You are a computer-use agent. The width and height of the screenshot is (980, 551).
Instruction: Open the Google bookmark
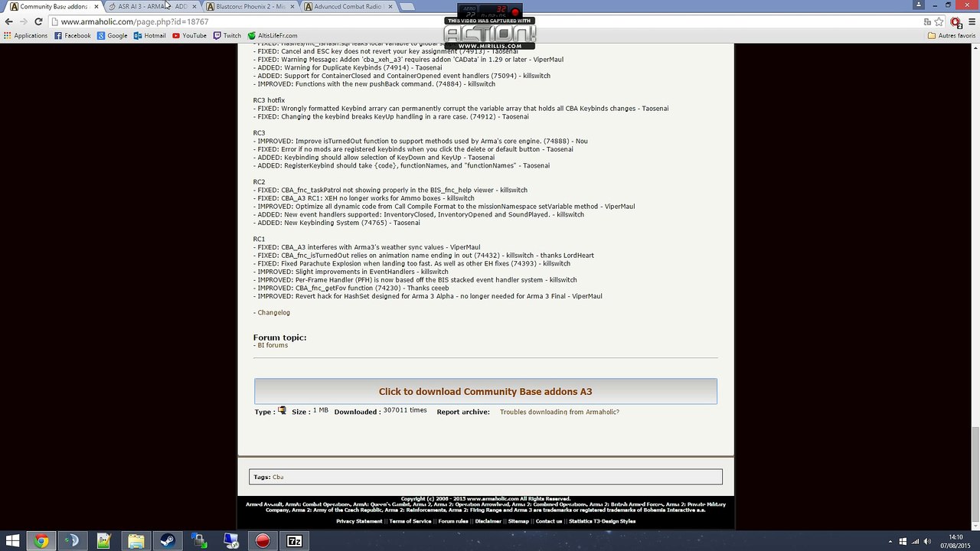112,35
